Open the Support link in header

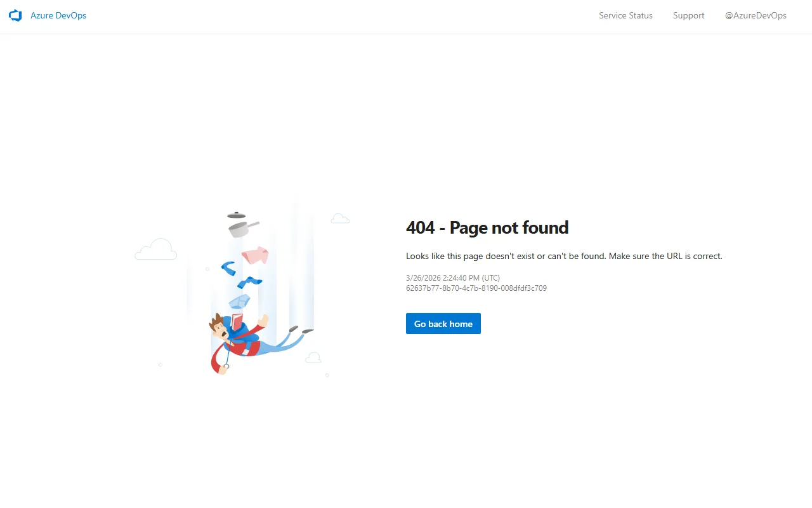[688, 16]
